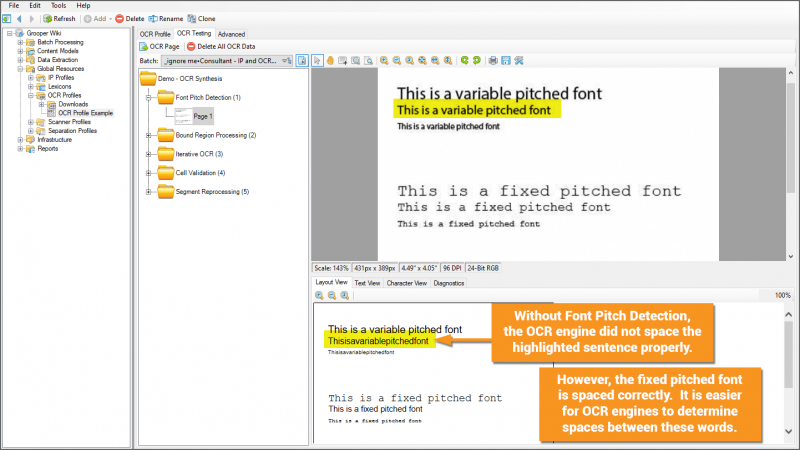The height and width of the screenshot is (450, 800).
Task: Save the image with the floppy icon
Action: pos(506,61)
